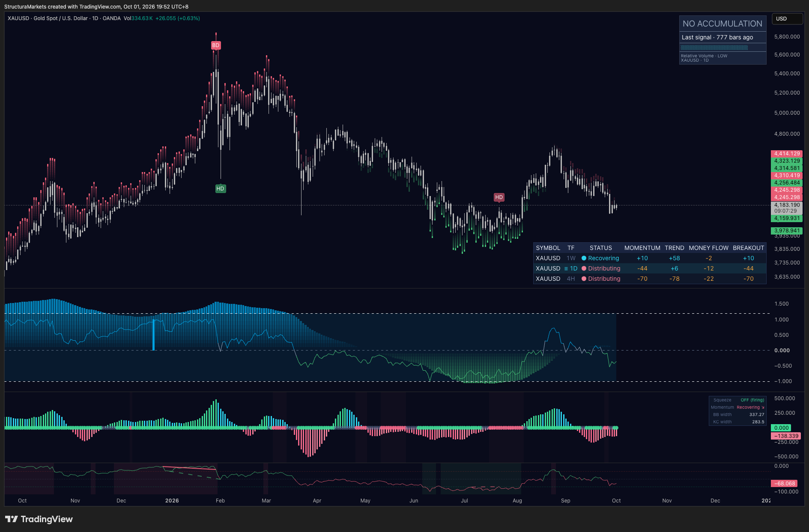The image size is (809, 532).
Task: Click the 5,800.000 tick on the price scale
Action: [787, 37]
